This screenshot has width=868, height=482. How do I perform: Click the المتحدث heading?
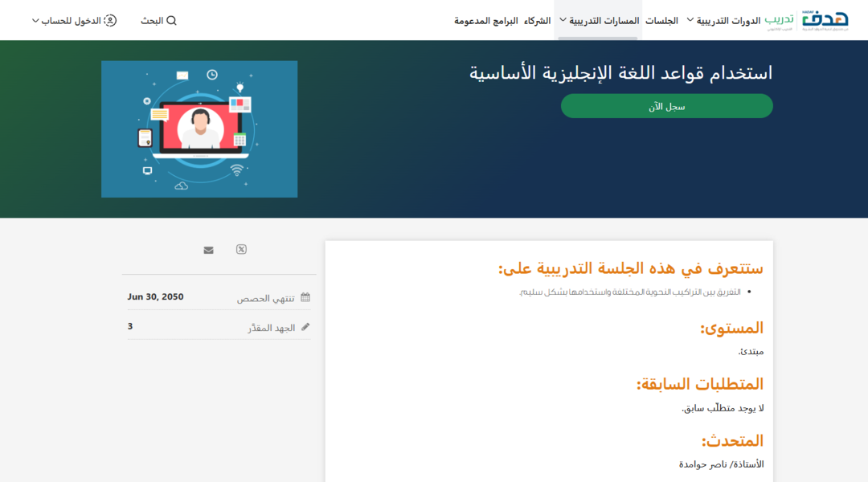732,441
